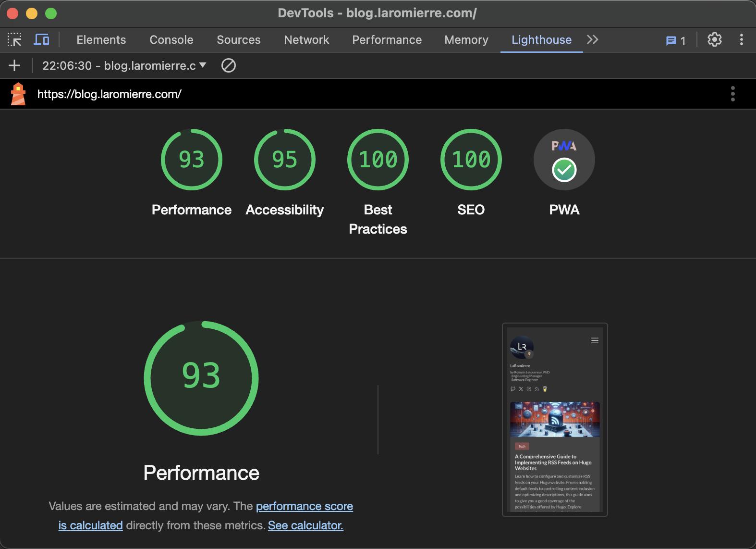Jump to the Accessibility 95 gauge
This screenshot has width=756, height=549.
point(285,160)
